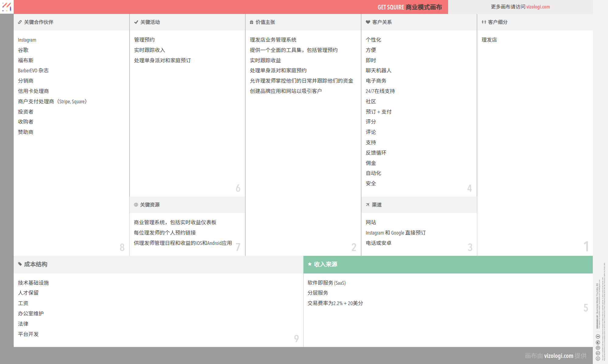Click the globe icon beside 关键资源
The width and height of the screenshot is (608, 364).
pos(136,205)
